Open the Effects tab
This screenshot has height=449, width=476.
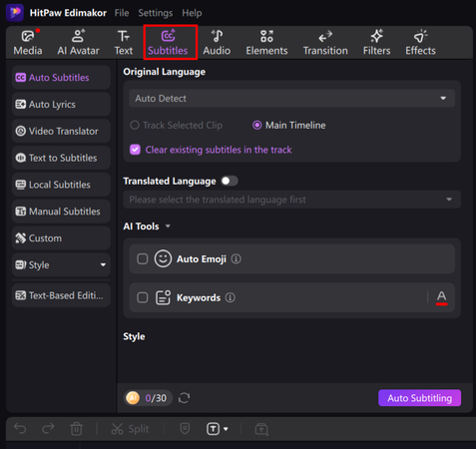(420, 43)
